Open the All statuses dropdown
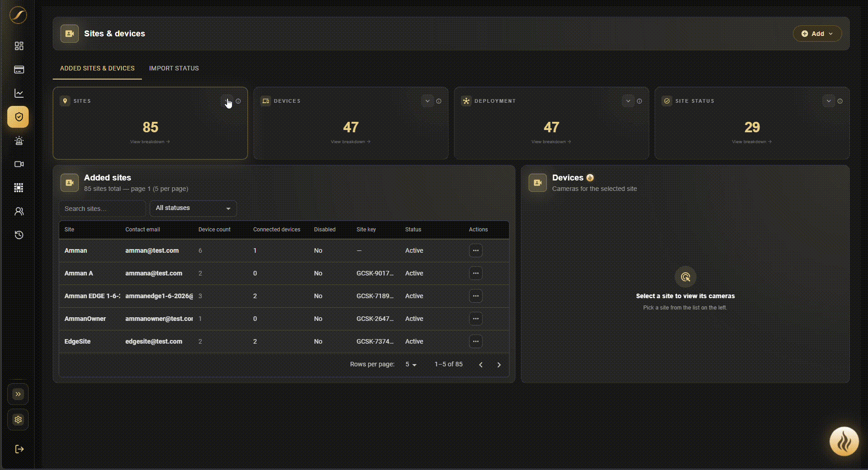This screenshot has width=868, height=470. (193, 208)
